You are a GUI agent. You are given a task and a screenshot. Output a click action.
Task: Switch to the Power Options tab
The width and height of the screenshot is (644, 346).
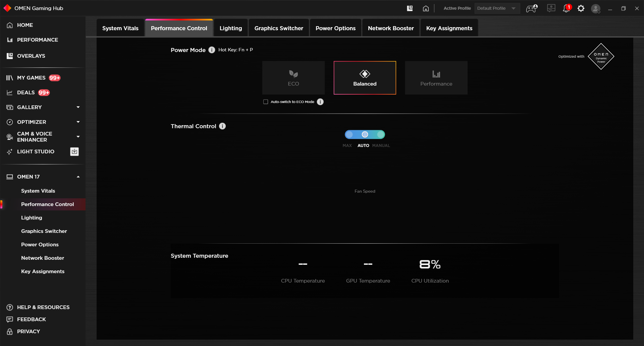click(335, 28)
